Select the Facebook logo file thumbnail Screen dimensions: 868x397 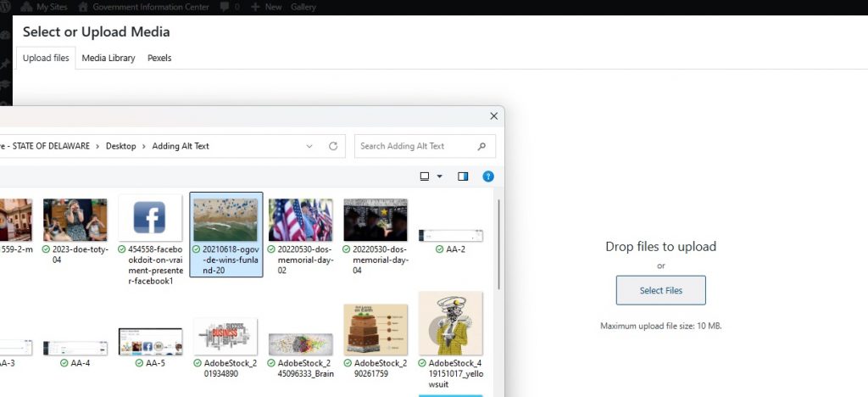pyautogui.click(x=149, y=218)
